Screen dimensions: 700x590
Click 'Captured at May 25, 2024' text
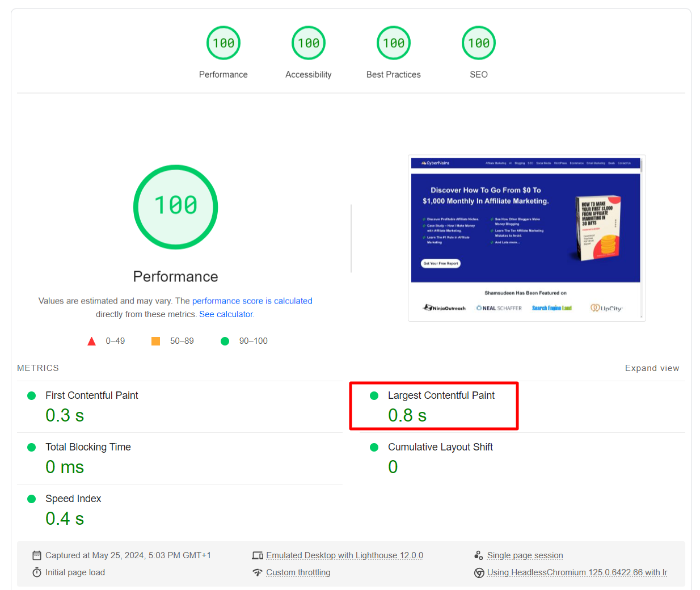tap(128, 555)
